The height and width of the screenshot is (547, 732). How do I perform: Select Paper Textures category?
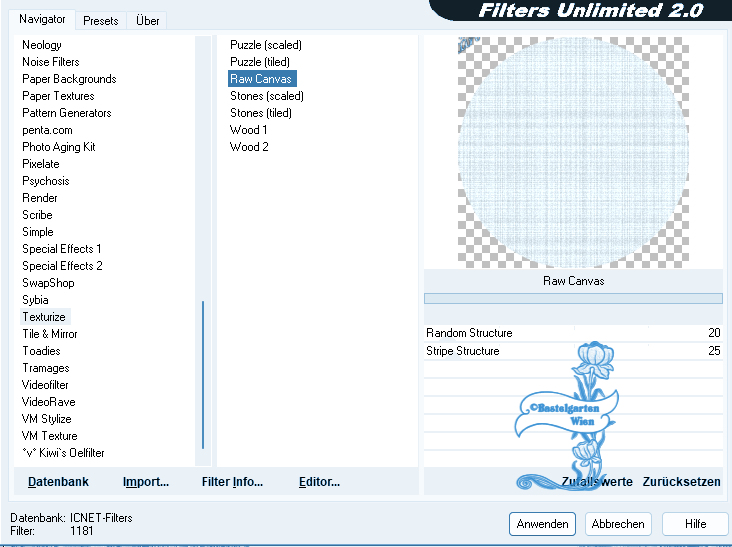pos(58,96)
